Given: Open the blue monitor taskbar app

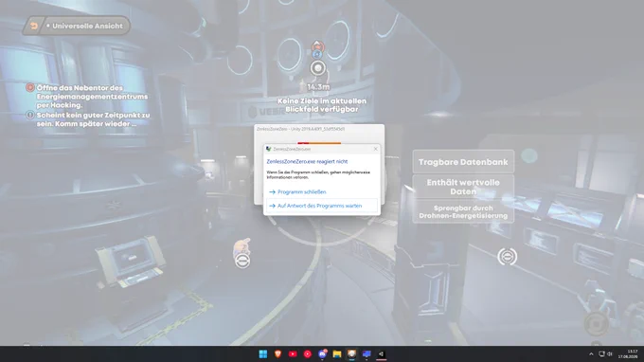Looking at the screenshot, I should pyautogui.click(x=367, y=353).
